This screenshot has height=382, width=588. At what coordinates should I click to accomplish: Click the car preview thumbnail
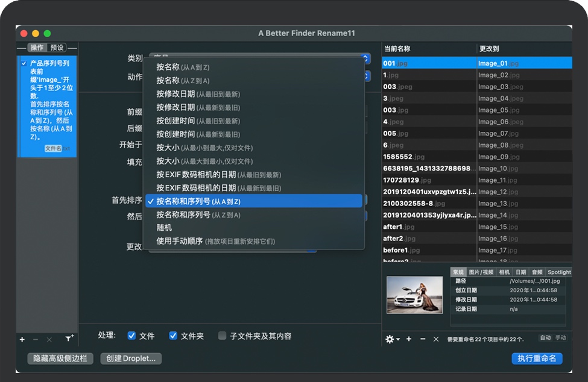[414, 295]
